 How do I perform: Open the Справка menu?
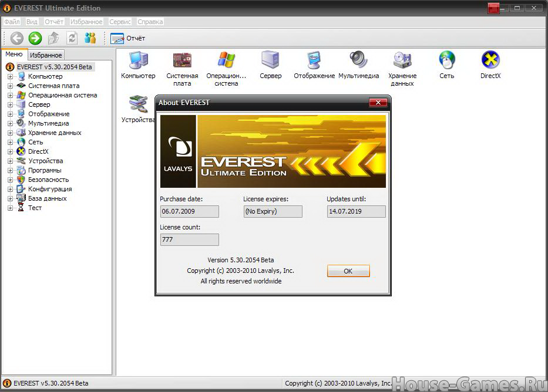150,22
